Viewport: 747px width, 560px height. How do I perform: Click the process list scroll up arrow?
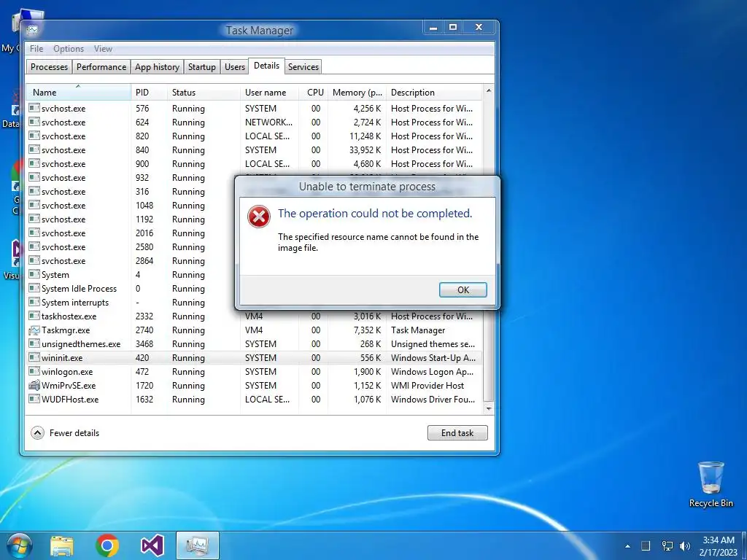[x=488, y=90]
